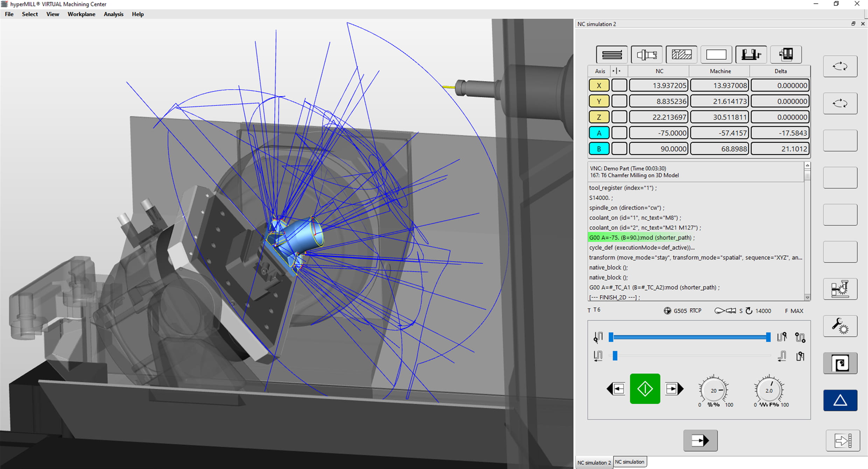Start simulation with the green button

645,389
